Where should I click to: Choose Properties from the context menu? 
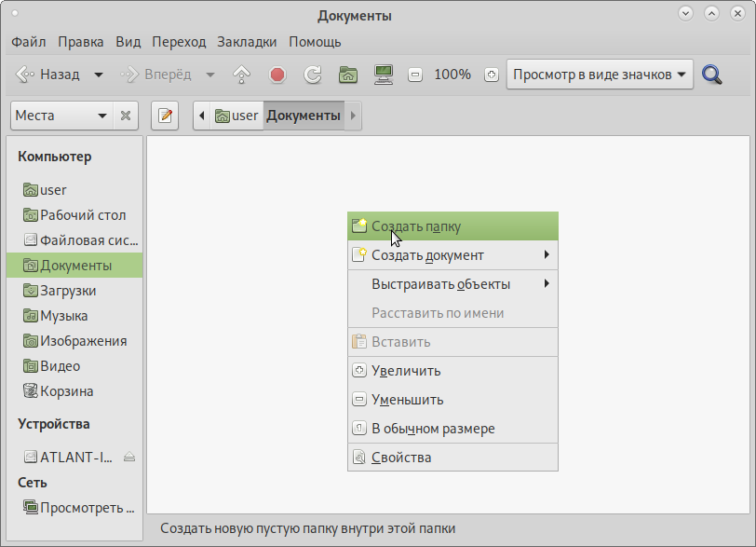tap(401, 458)
